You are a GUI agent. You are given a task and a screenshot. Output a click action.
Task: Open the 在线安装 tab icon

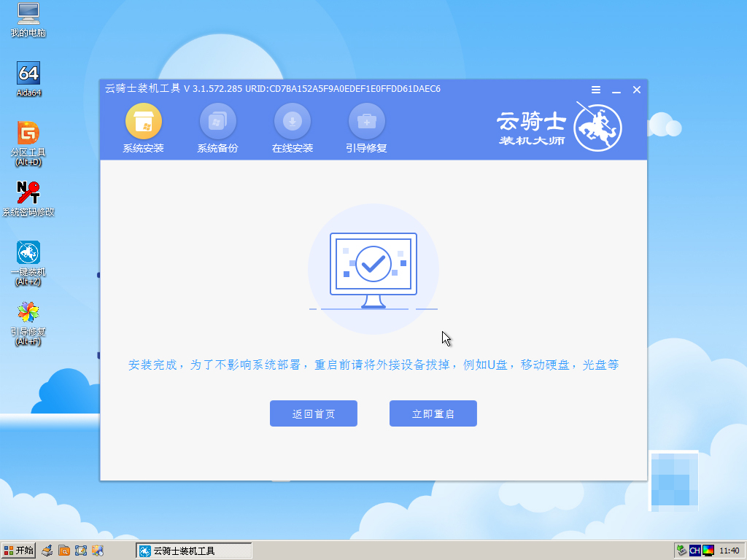(x=292, y=122)
